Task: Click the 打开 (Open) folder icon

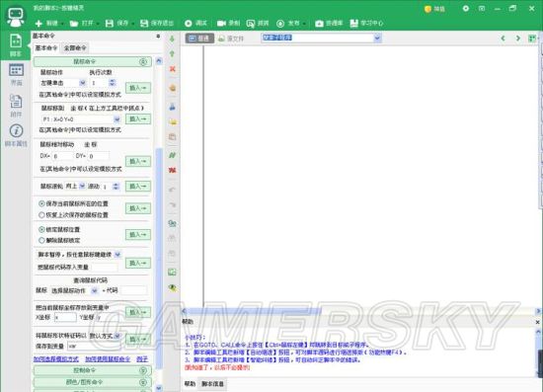Action: tap(74, 23)
